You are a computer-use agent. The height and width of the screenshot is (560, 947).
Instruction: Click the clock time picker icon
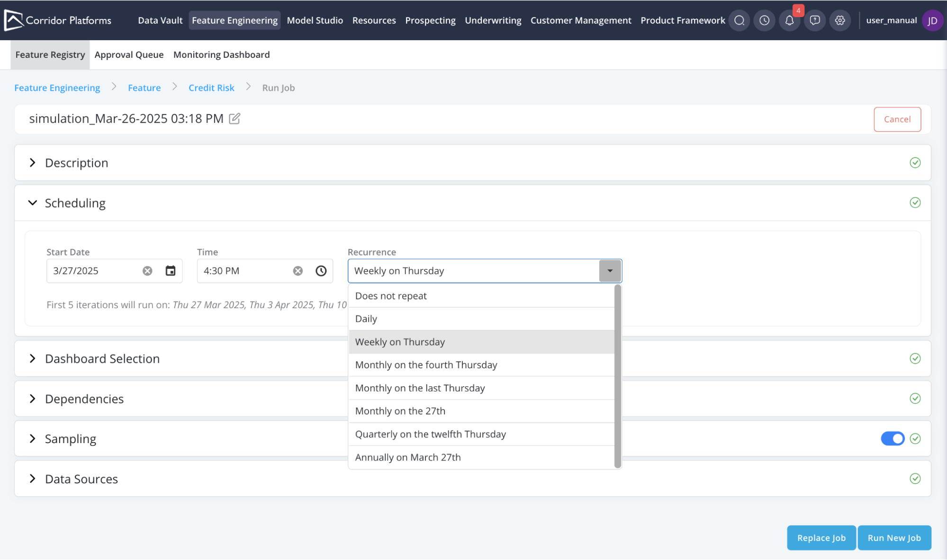pos(321,271)
